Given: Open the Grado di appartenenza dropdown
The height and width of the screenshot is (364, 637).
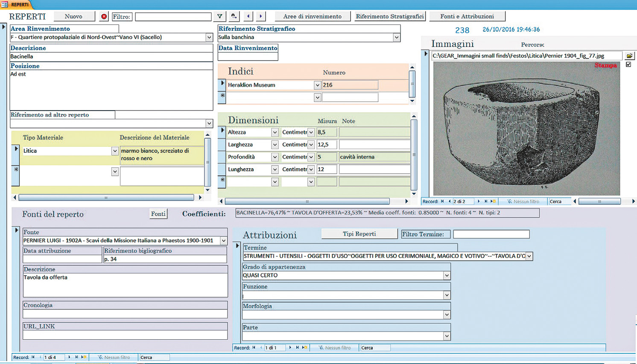Looking at the screenshot, I should (x=447, y=276).
